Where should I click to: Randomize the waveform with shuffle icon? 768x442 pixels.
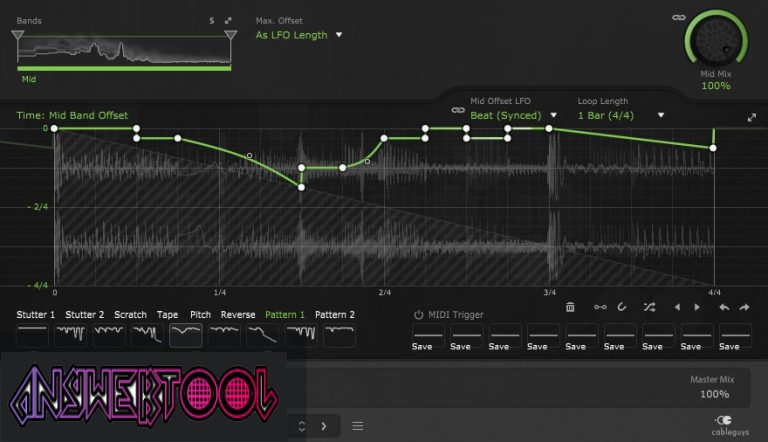(x=649, y=307)
